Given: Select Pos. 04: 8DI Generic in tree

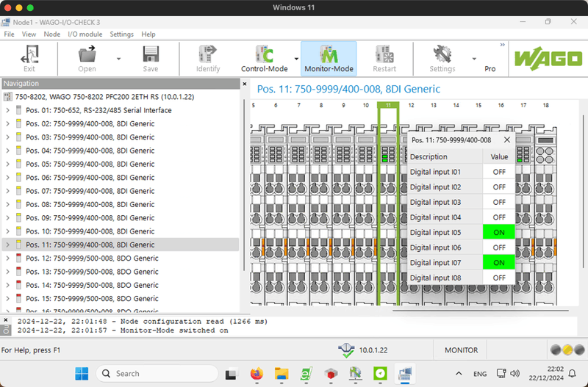Looking at the screenshot, I should pyautogui.click(x=90, y=151).
